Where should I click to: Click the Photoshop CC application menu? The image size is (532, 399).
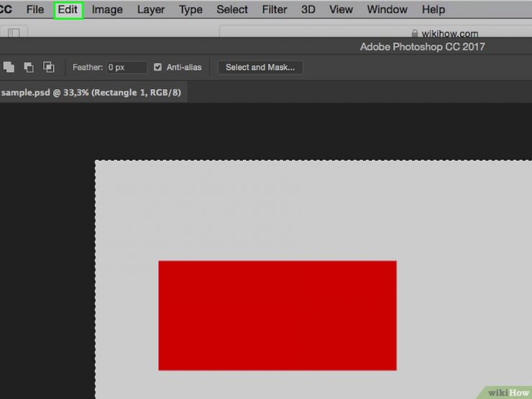click(x=6, y=9)
